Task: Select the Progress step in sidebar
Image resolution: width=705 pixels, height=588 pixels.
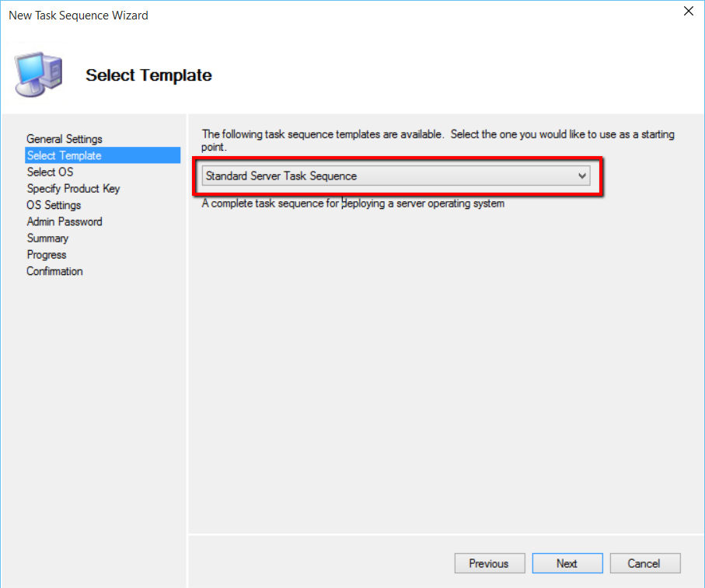Action: [x=47, y=255]
